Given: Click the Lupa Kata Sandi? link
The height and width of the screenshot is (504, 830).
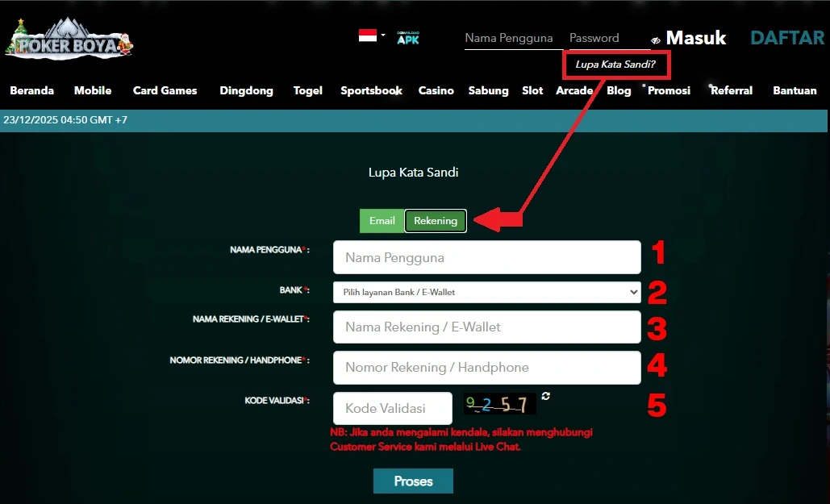Looking at the screenshot, I should (615, 64).
